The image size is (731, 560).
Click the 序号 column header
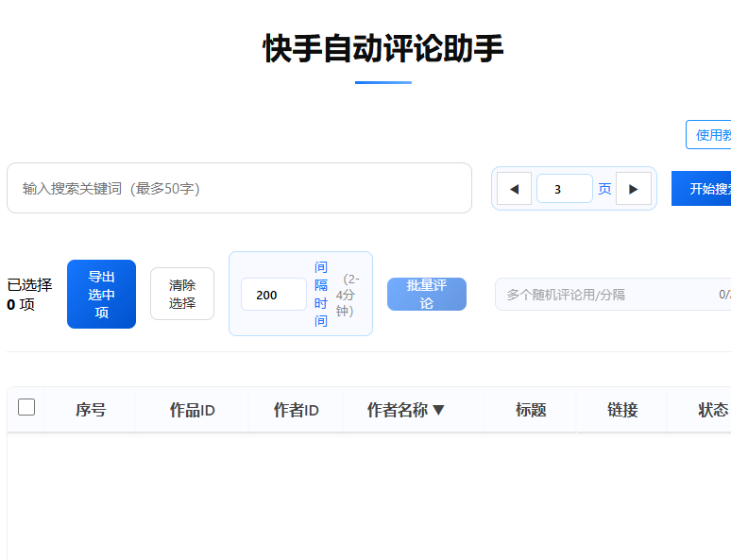[91, 410]
